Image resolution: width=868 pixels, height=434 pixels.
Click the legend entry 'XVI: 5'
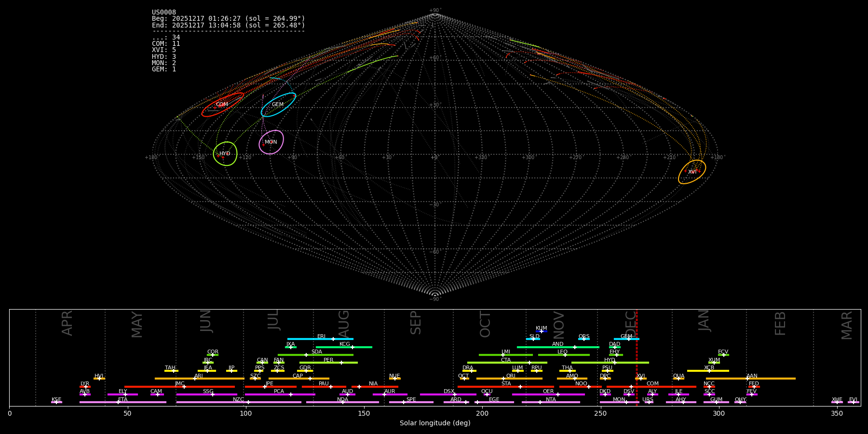(x=164, y=50)
